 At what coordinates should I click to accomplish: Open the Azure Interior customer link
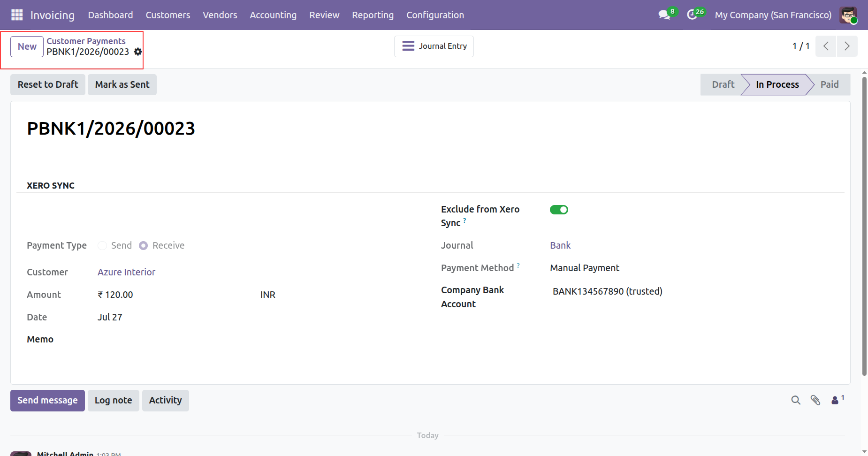tap(126, 272)
